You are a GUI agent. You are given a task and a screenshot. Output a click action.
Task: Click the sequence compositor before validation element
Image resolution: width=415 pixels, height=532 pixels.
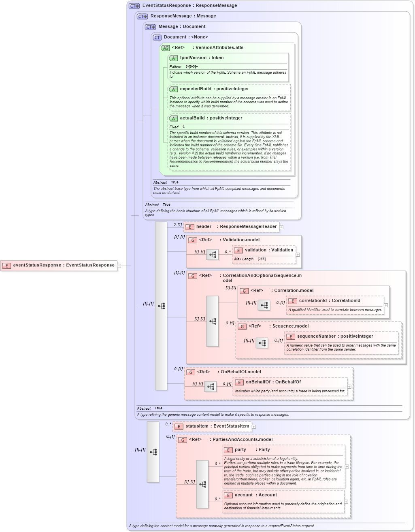pos(213,255)
